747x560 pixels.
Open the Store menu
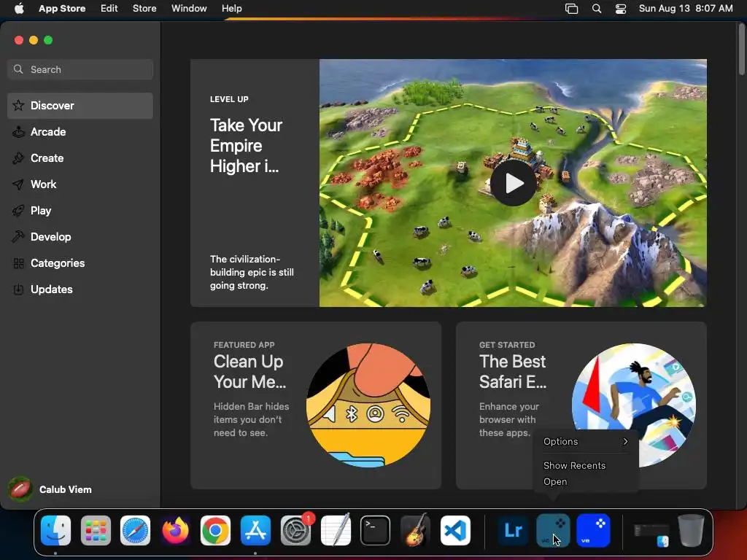tap(144, 8)
